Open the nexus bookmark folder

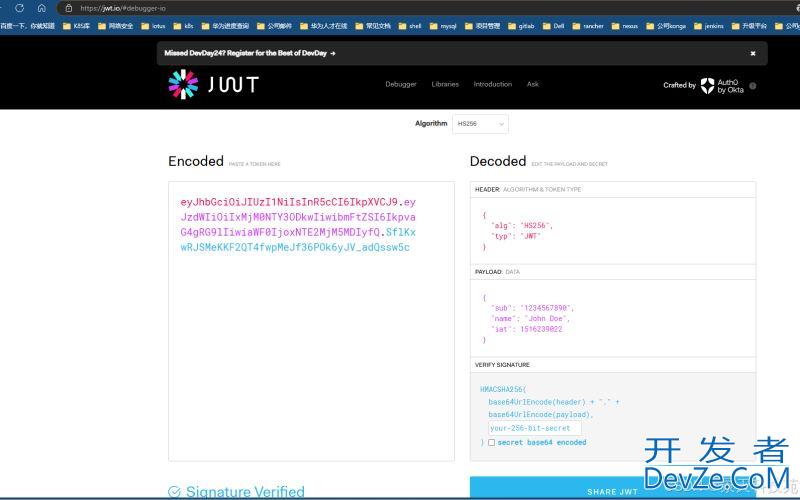[624, 26]
